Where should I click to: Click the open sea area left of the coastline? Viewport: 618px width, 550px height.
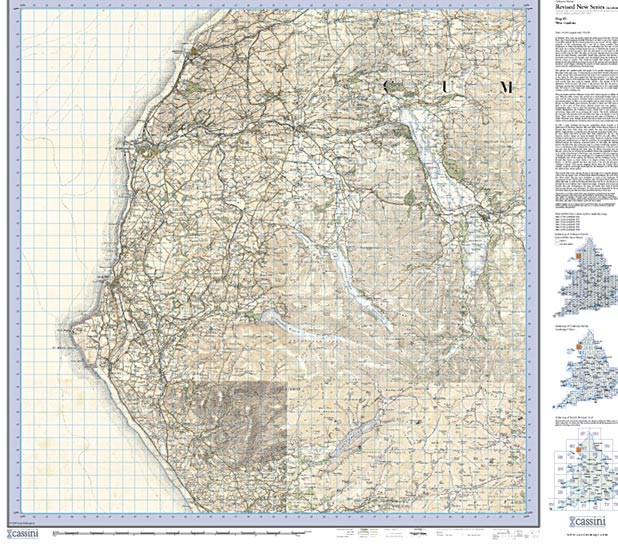[x=60, y=200]
